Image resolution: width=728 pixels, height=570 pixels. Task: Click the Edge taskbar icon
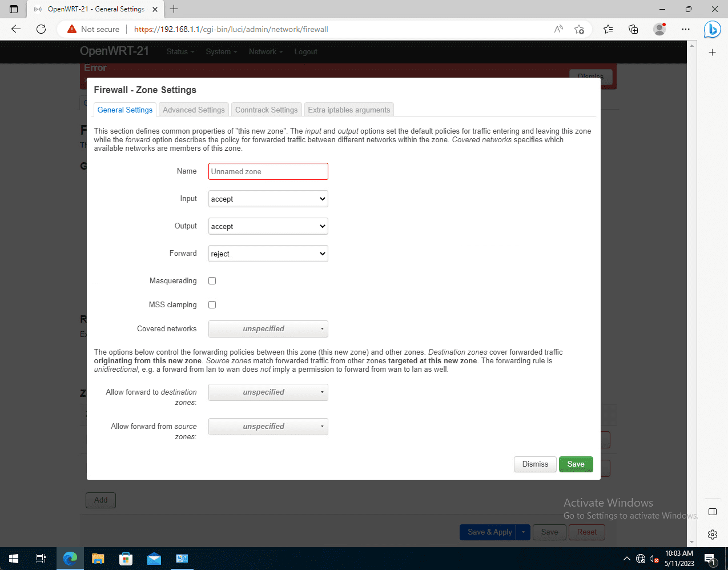pos(70,559)
